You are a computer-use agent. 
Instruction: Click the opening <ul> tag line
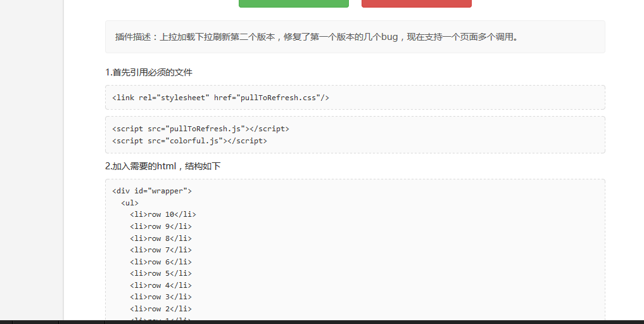coord(130,203)
